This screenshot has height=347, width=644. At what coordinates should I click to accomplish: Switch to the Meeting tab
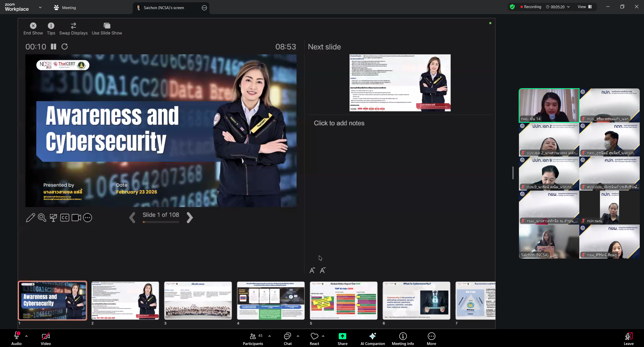pos(65,8)
